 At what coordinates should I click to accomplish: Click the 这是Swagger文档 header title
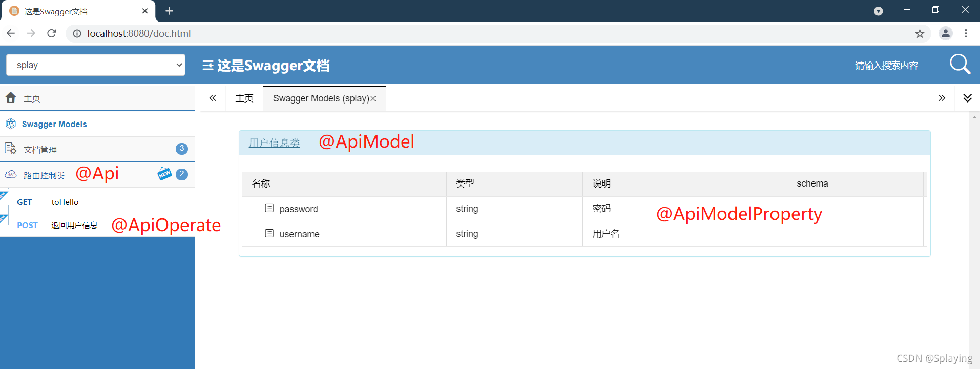pyautogui.click(x=274, y=66)
